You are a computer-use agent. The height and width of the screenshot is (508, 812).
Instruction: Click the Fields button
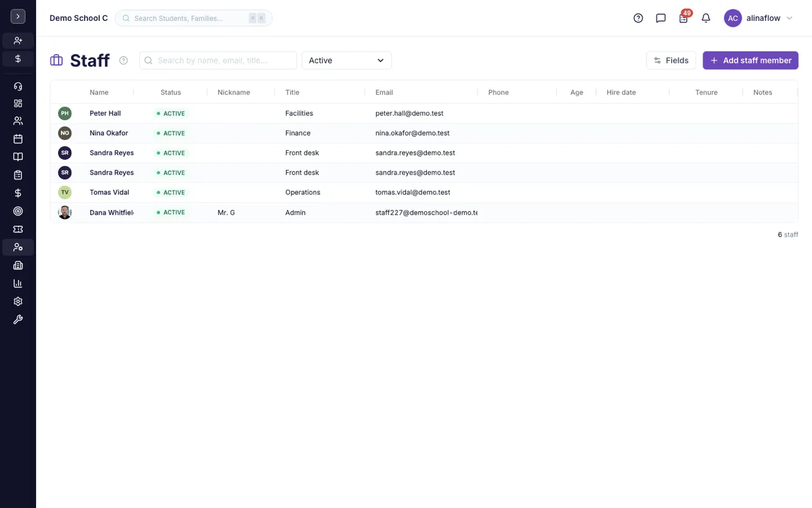pos(671,60)
